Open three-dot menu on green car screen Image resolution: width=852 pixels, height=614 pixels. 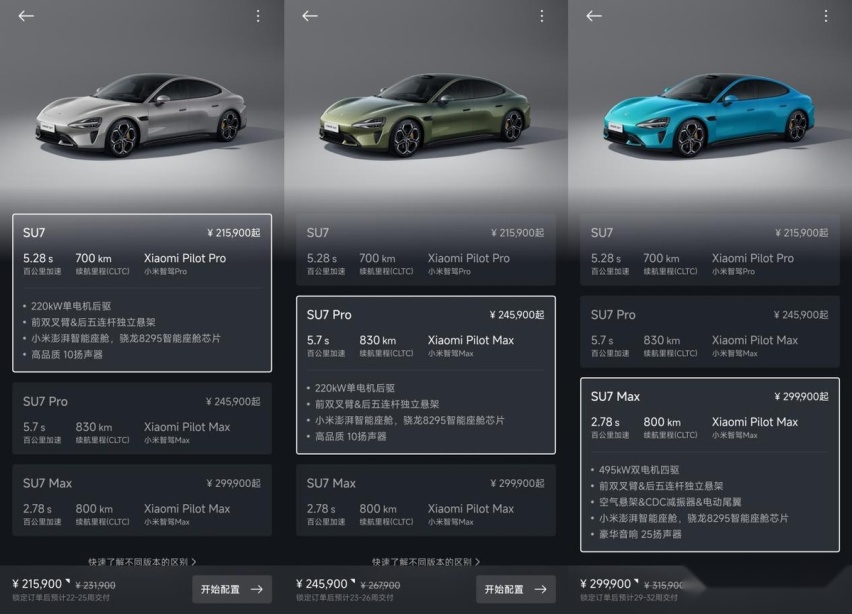point(542,16)
